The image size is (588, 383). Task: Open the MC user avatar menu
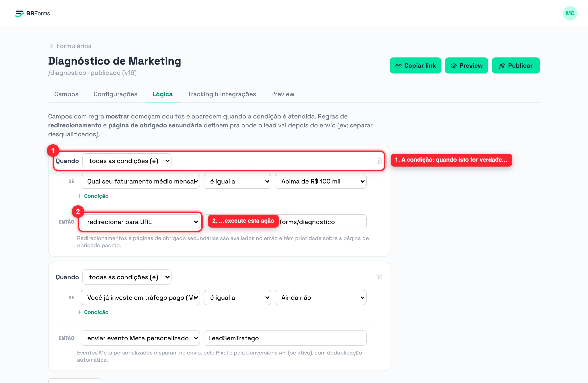click(x=570, y=13)
